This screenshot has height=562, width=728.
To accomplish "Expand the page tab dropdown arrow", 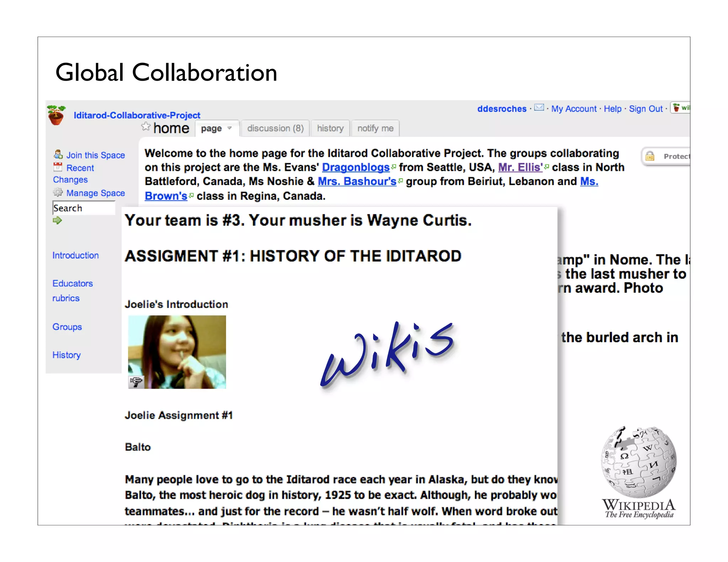I will (x=230, y=128).
